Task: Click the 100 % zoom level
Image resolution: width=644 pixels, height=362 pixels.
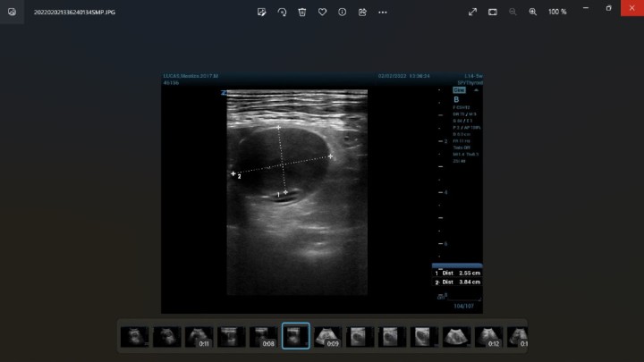Action: (557, 12)
